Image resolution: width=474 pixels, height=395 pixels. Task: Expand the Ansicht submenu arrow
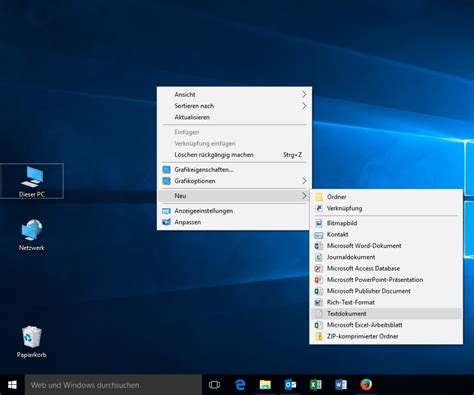tap(304, 95)
